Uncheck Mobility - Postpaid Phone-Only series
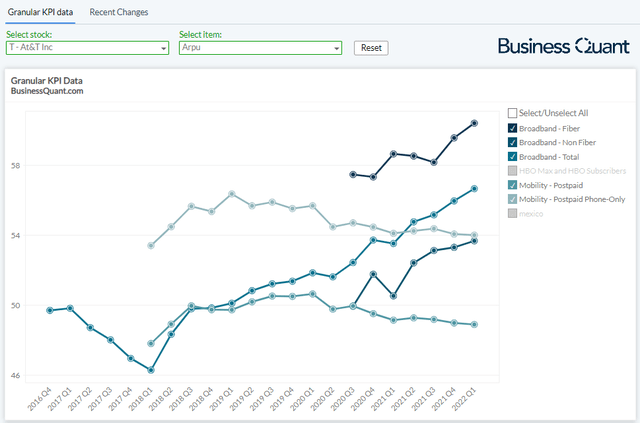 [x=512, y=199]
